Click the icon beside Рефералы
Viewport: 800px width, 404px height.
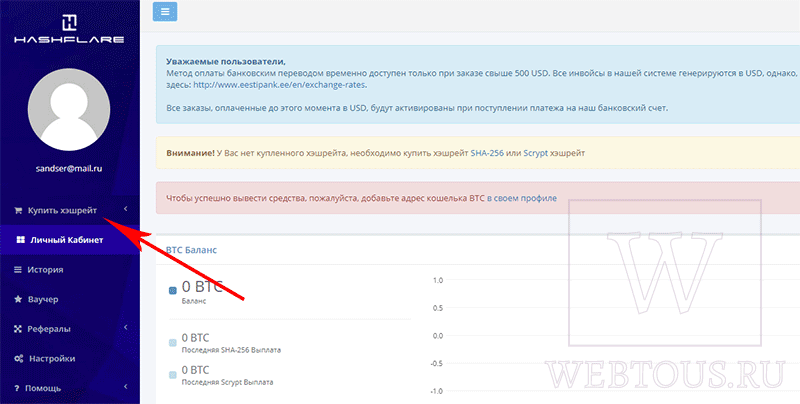click(x=18, y=329)
